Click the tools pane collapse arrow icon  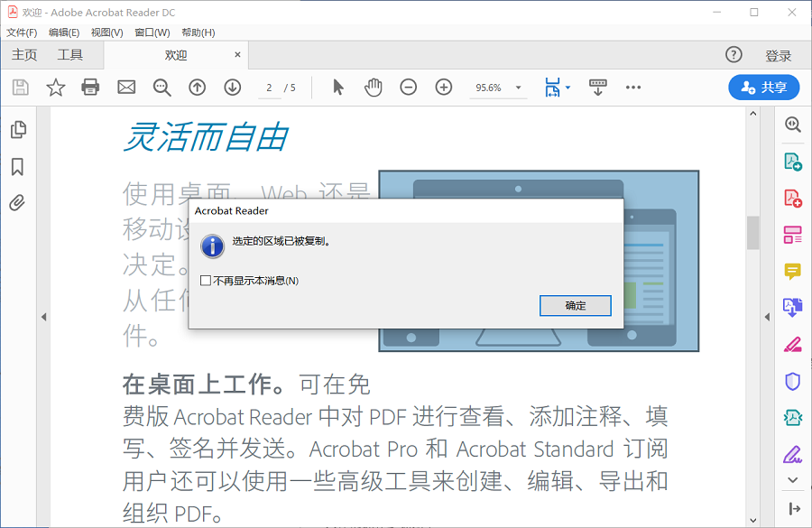(x=794, y=509)
